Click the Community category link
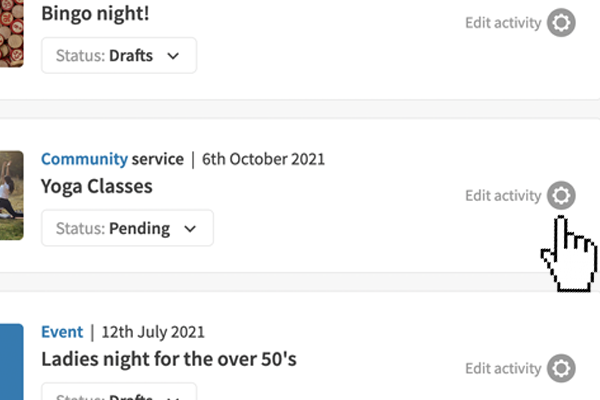Viewport: 600px width, 400px height. [84, 159]
